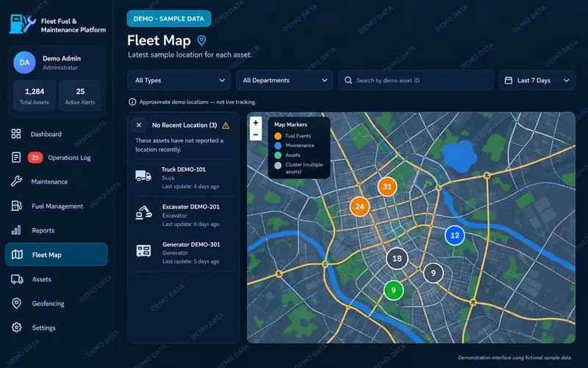Screen dimensions: 588x368
Task: Navigate to Fuel Management
Action: (x=57, y=206)
